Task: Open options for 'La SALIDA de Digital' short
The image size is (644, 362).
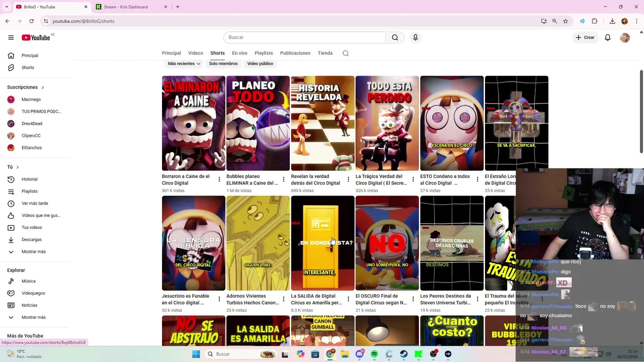Action: coord(348,299)
